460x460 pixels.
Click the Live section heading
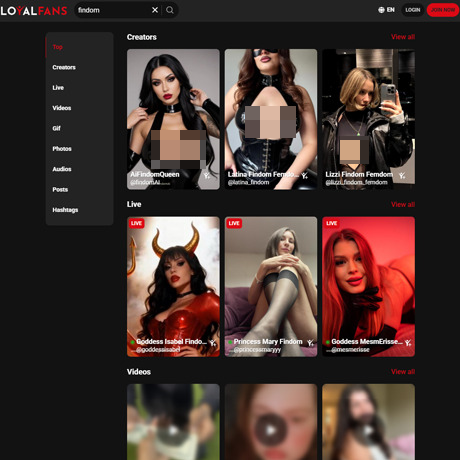(x=134, y=204)
